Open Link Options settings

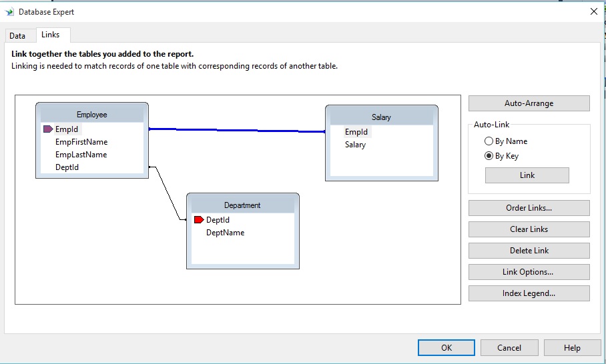529,272
